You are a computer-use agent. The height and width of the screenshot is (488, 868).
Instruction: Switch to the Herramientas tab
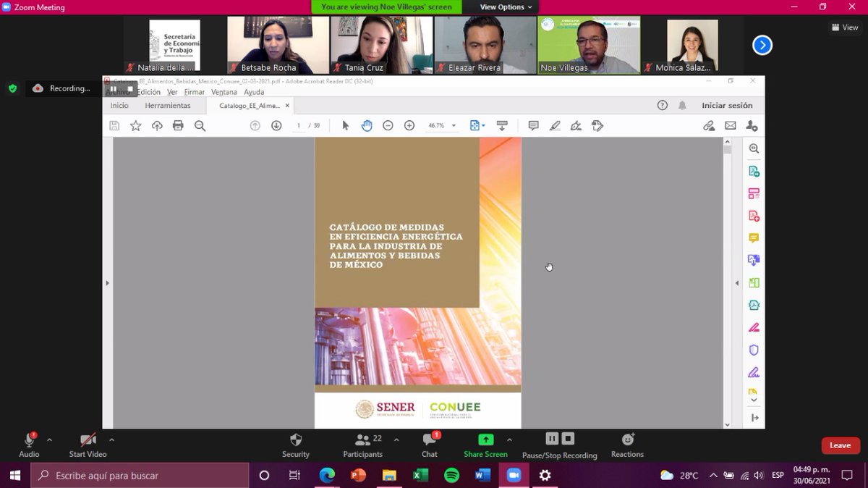168,105
